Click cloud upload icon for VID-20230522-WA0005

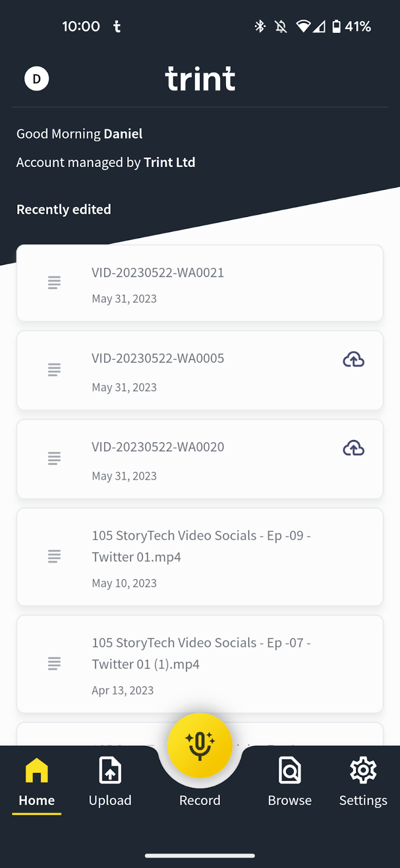click(x=353, y=360)
